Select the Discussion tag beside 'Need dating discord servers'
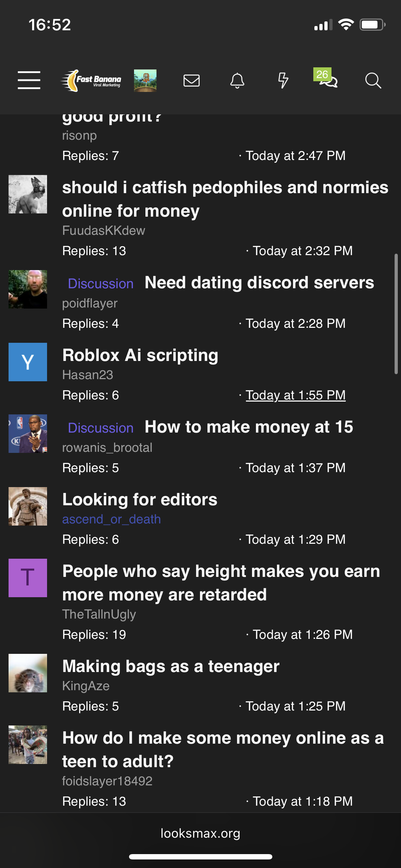Image resolution: width=401 pixels, height=868 pixels. (101, 284)
